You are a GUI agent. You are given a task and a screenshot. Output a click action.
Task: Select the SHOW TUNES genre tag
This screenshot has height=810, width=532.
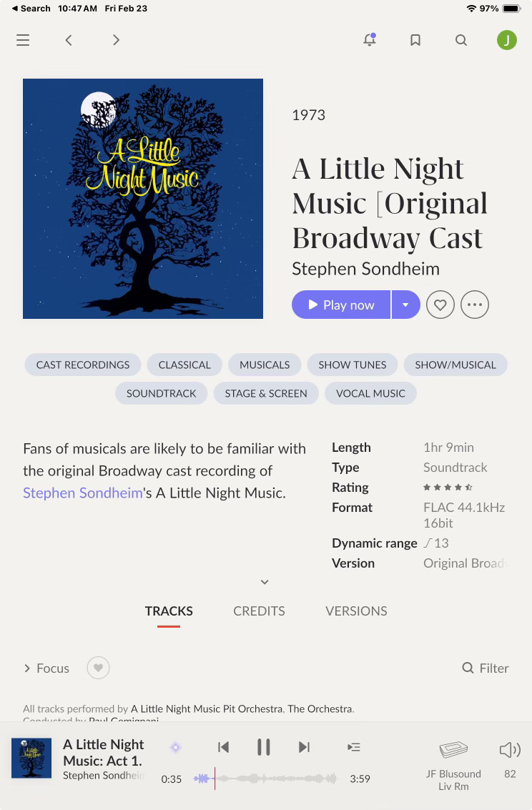[353, 365]
